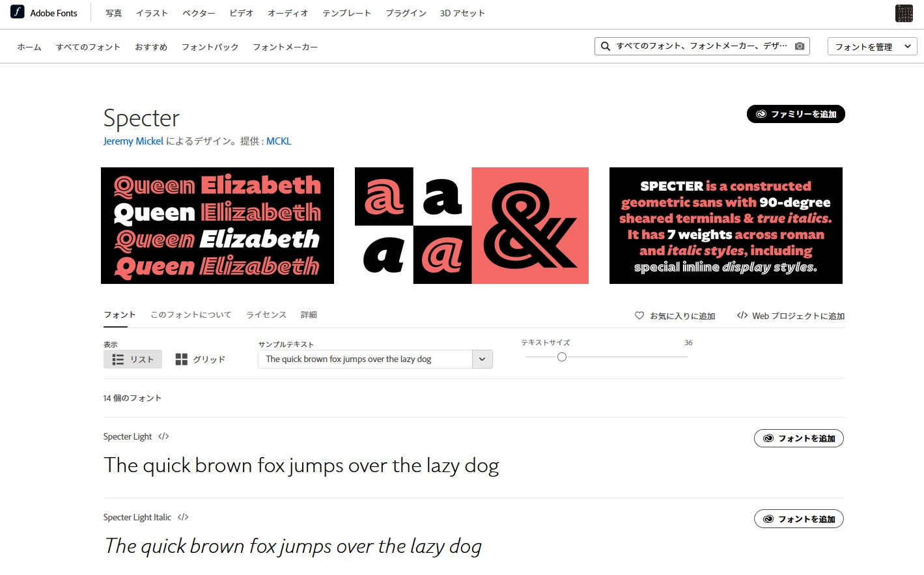Click お気に入りに追加 text
This screenshot has width=924, height=575.
[682, 316]
